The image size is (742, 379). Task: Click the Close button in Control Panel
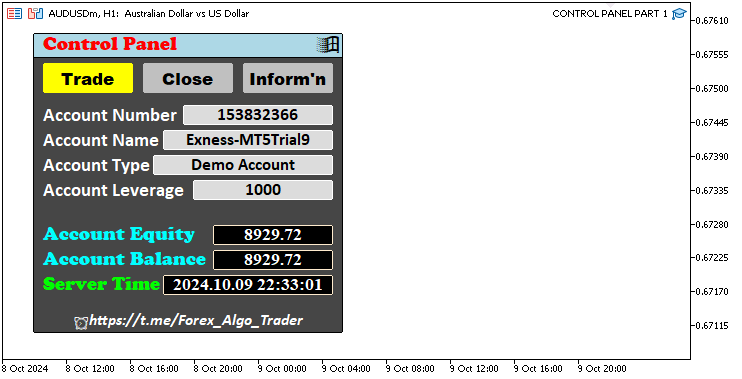pyautogui.click(x=188, y=78)
